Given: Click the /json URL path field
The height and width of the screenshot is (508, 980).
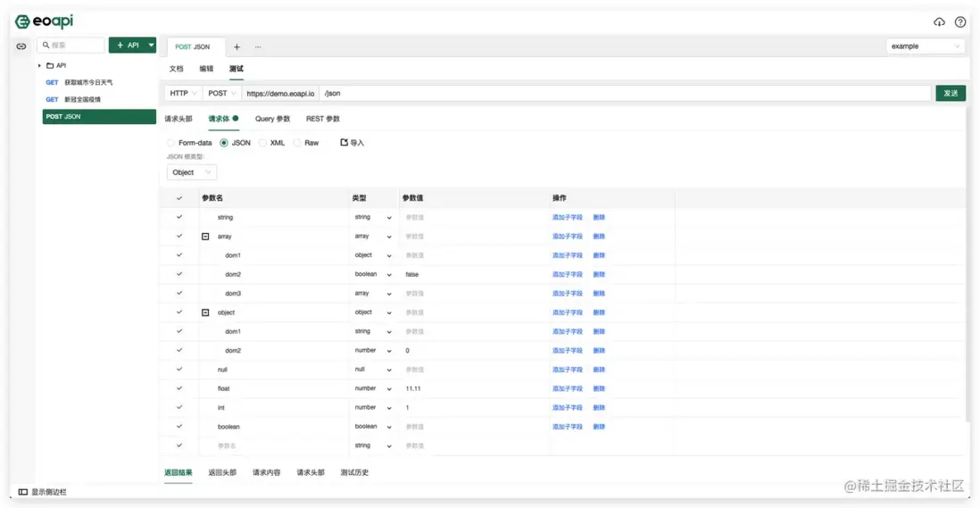Looking at the screenshot, I should [x=625, y=93].
